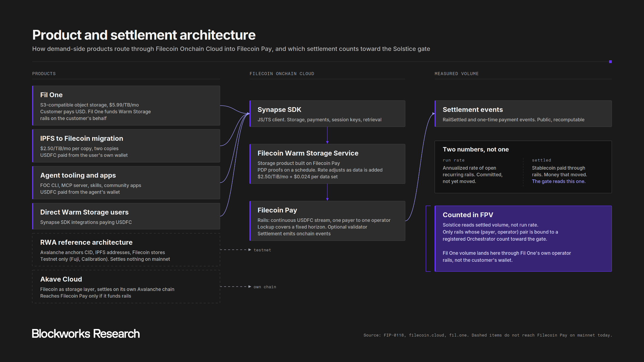Select the source footnote text
The image size is (644, 362).
pyautogui.click(x=488, y=335)
